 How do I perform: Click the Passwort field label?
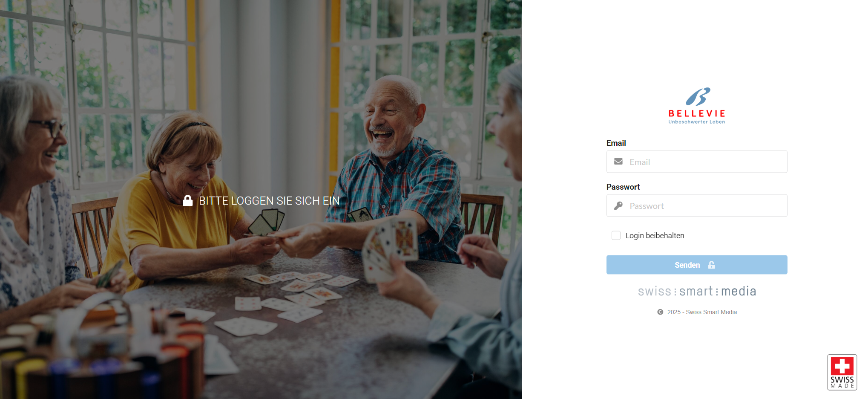(623, 187)
